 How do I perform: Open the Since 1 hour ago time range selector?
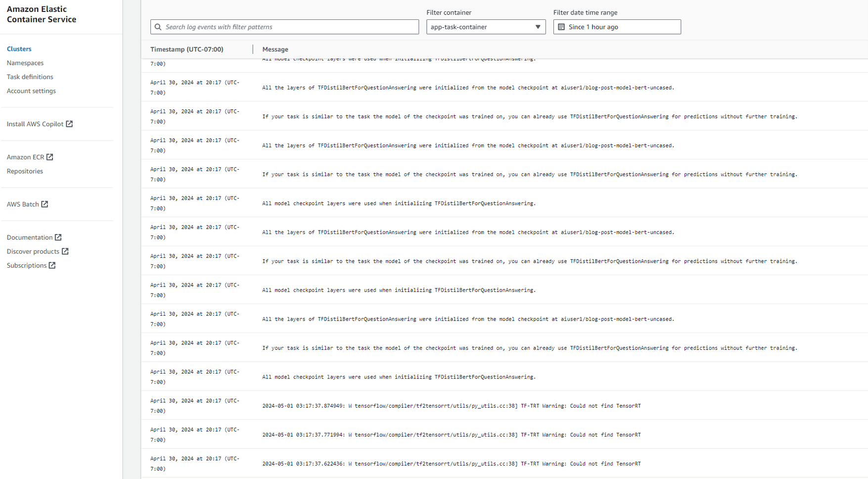(617, 27)
